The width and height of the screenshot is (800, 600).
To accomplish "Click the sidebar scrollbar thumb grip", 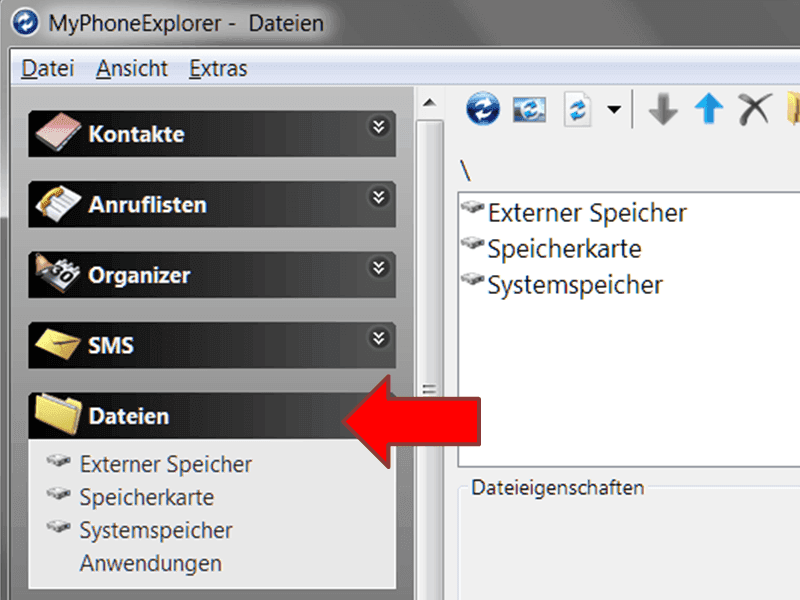I will coord(430,390).
